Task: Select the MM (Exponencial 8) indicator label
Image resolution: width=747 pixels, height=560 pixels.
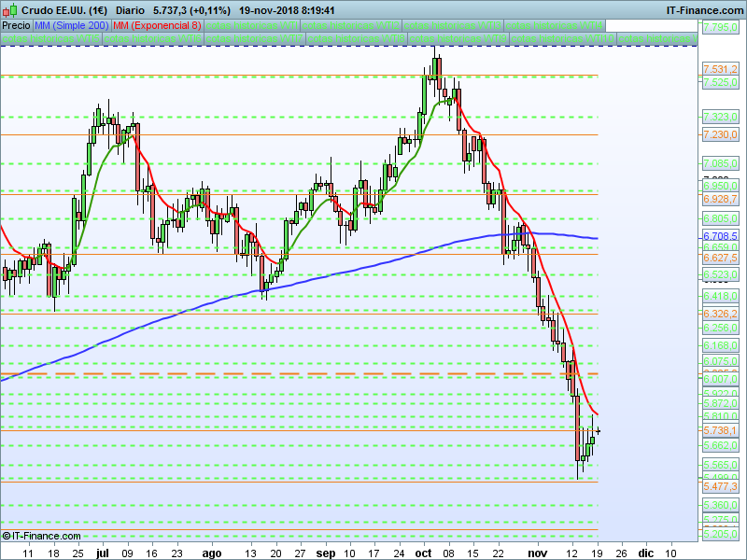Action: click(157, 26)
